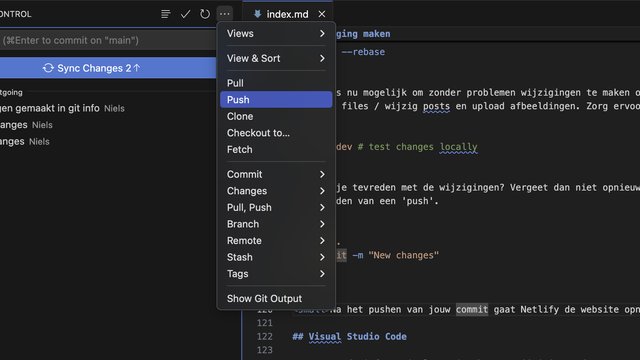Choose Pull from the menu
This screenshot has width=640, height=360.
(276, 83)
